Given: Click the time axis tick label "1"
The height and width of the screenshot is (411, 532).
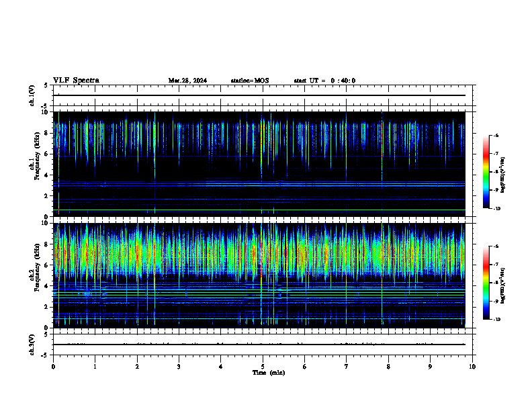Looking at the screenshot, I should 95,367.
